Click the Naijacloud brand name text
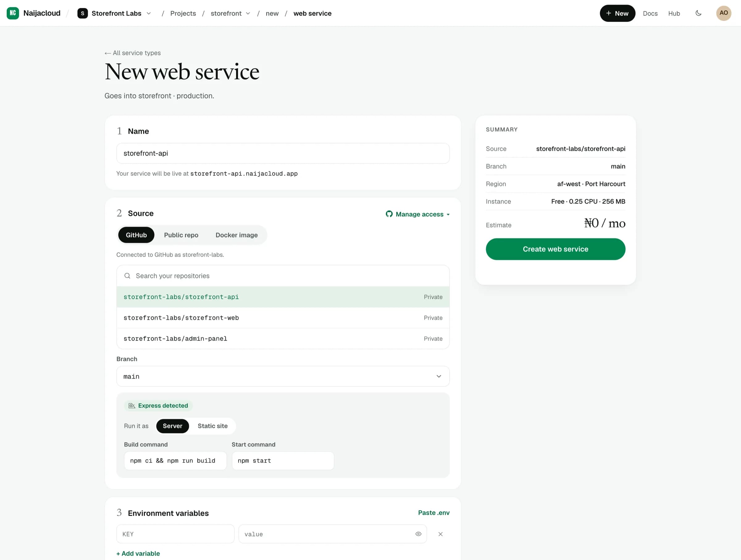This screenshot has height=560, width=741. pos(42,13)
